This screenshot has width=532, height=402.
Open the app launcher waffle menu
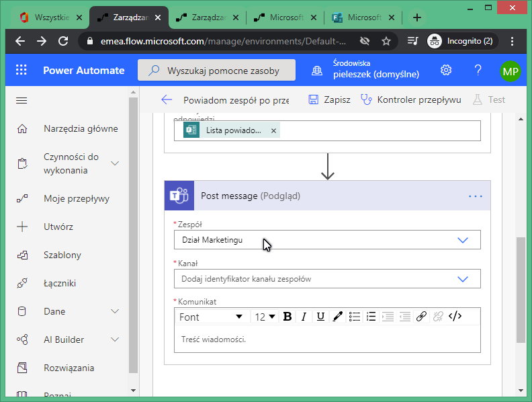[21, 71]
